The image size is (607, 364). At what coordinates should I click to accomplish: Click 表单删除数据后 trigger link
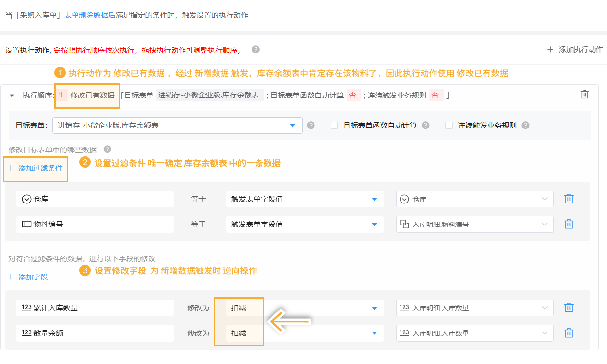pyautogui.click(x=90, y=15)
